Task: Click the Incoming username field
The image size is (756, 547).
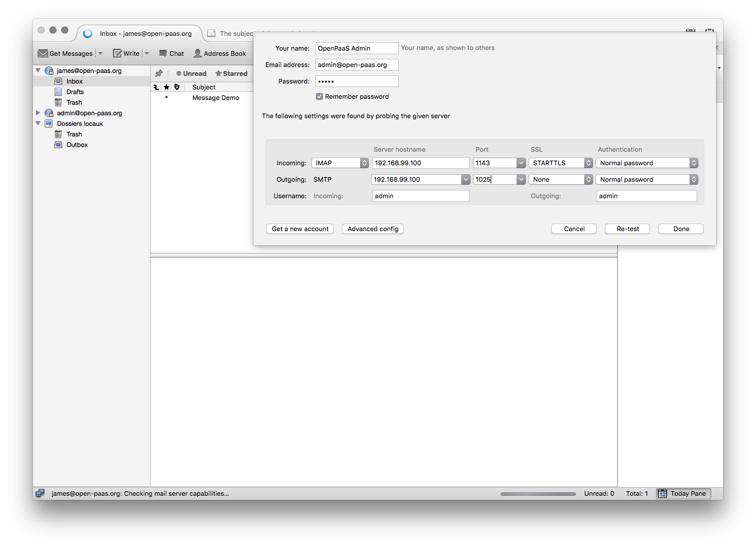Action: click(x=421, y=196)
